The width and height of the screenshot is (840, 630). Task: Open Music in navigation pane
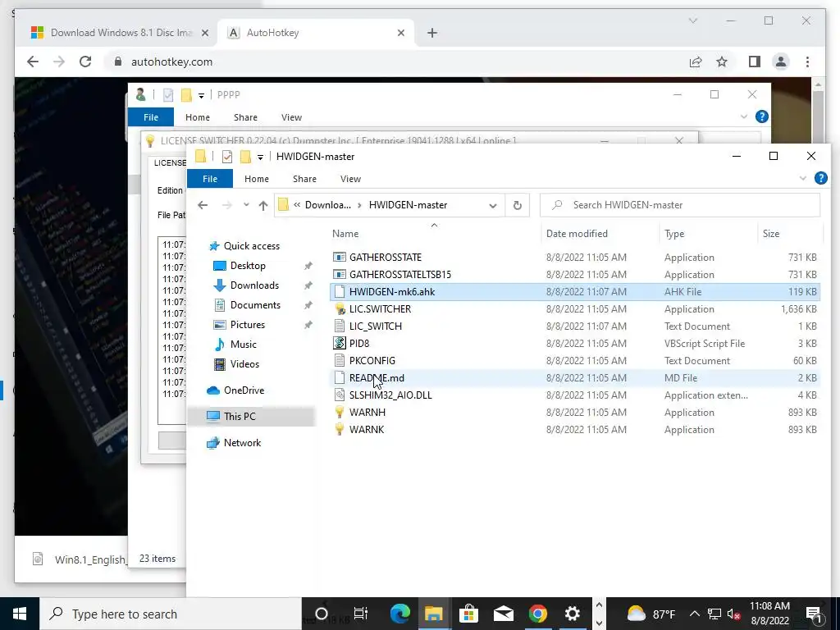[243, 344]
